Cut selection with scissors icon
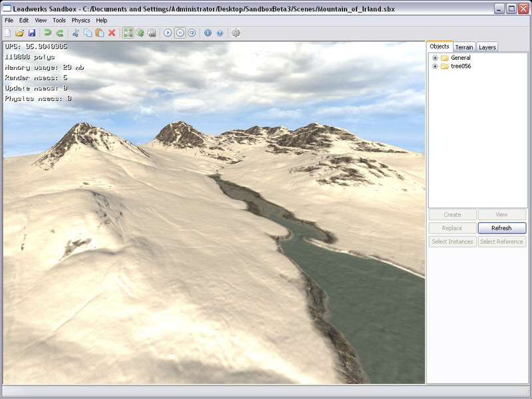532x399 pixels. (x=76, y=33)
